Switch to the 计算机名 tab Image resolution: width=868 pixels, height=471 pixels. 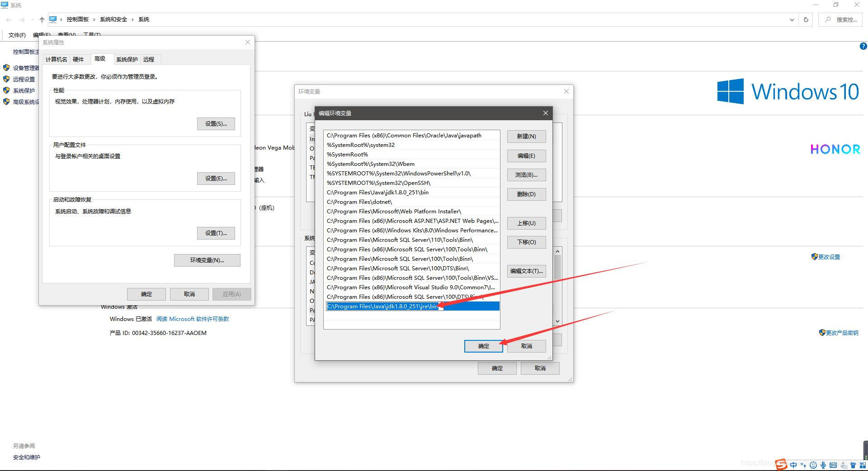(x=57, y=59)
